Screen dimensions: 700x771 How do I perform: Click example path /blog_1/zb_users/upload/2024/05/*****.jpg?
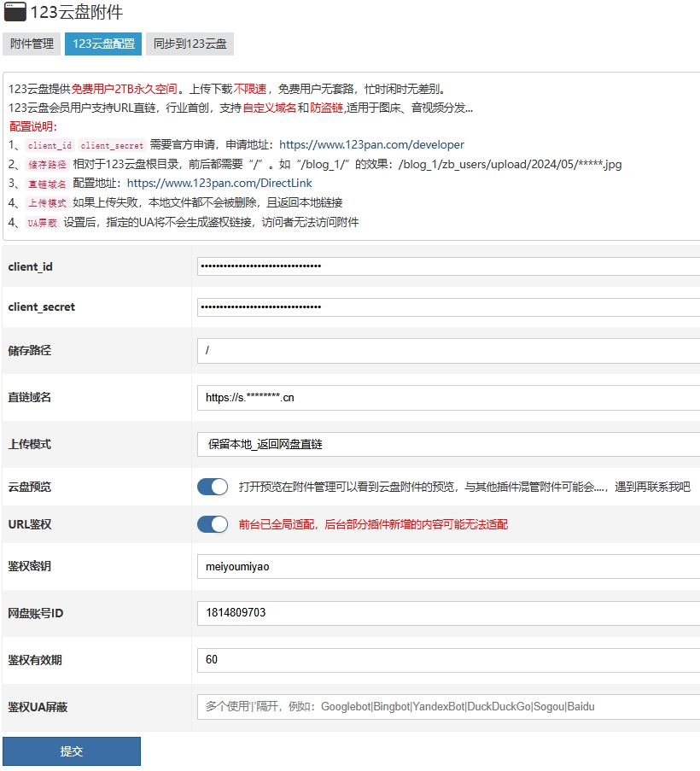(x=510, y=164)
